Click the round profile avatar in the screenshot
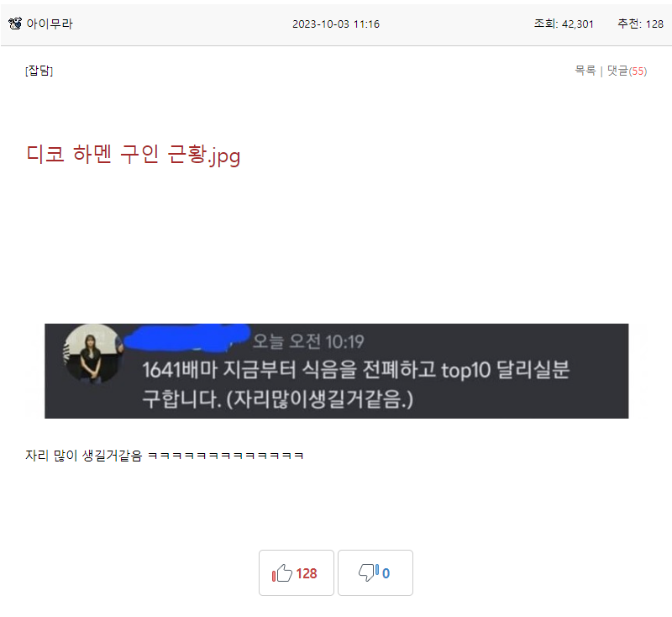This screenshot has height=617, width=672. click(x=93, y=354)
